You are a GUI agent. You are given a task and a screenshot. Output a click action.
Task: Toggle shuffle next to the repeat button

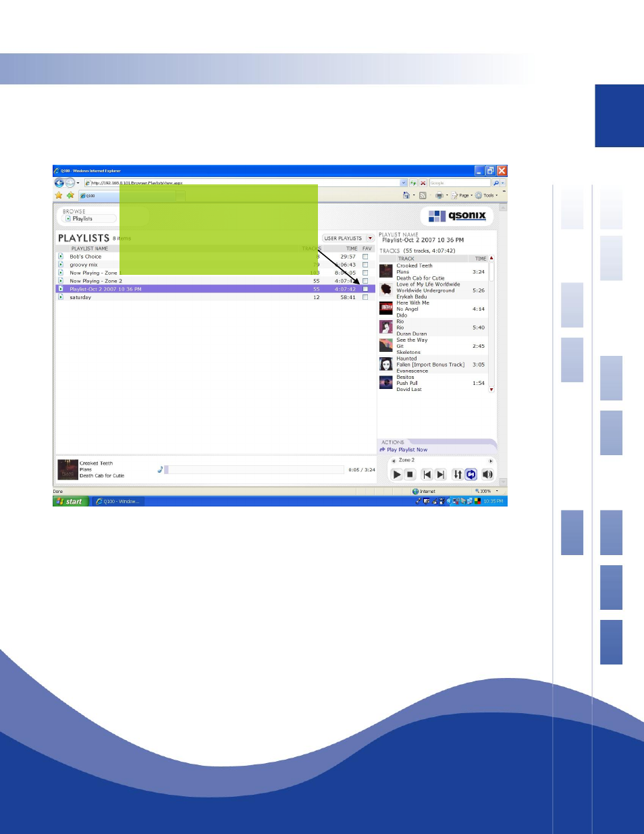[458, 475]
